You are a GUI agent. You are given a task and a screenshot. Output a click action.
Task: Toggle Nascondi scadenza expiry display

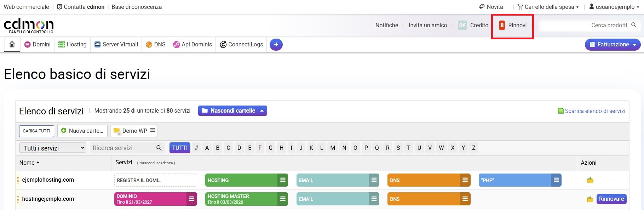(156, 163)
